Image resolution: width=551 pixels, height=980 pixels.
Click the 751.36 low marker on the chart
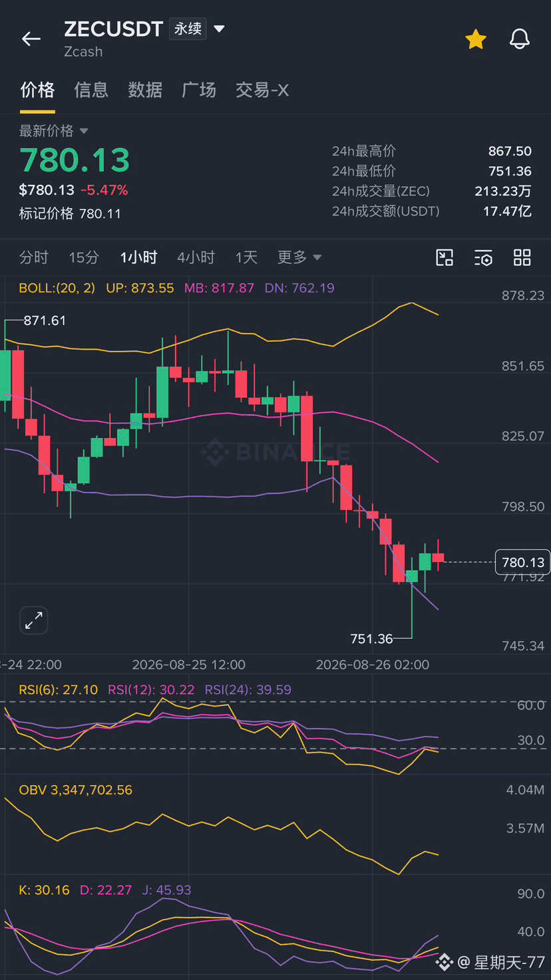(371, 639)
